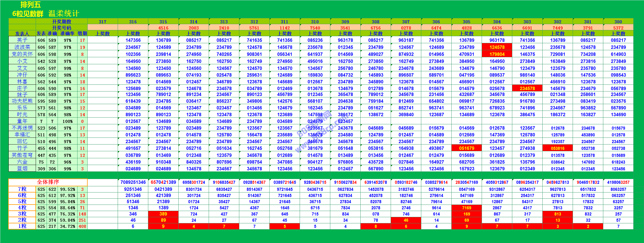
Task: Click the 蓝烟 author row label
Action: point(22,169)
